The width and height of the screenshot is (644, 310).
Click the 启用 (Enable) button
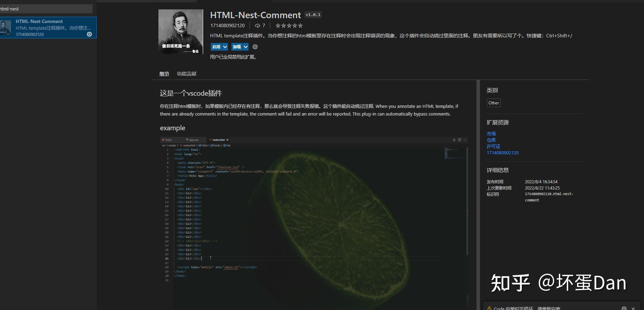pos(216,47)
